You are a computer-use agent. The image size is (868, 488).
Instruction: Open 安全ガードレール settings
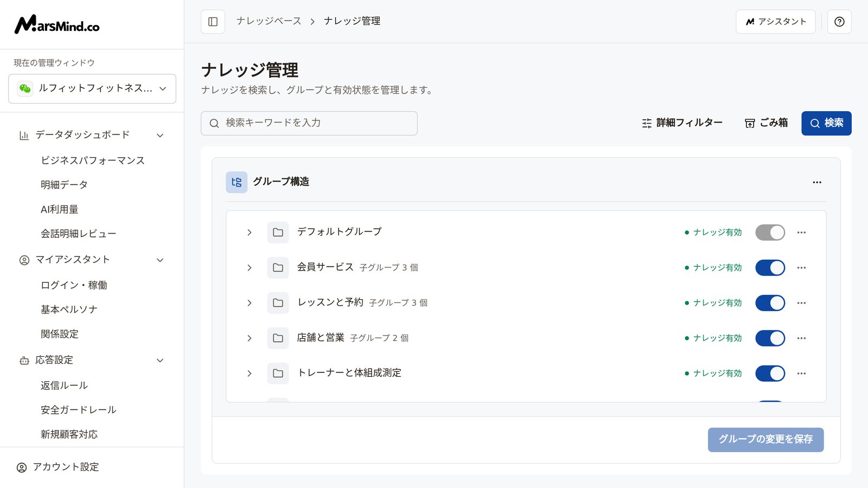[x=79, y=410]
